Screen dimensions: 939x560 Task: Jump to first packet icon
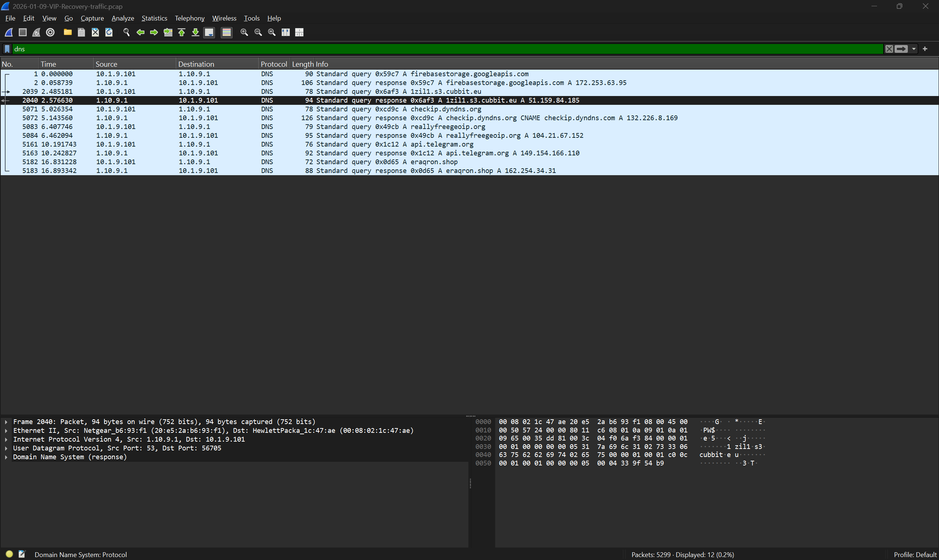(x=182, y=33)
